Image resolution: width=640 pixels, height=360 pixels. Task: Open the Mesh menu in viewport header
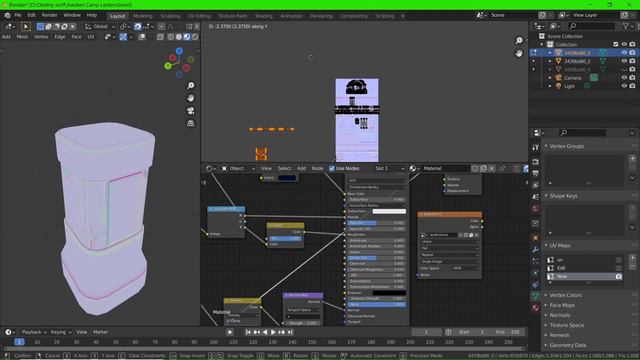tap(22, 37)
